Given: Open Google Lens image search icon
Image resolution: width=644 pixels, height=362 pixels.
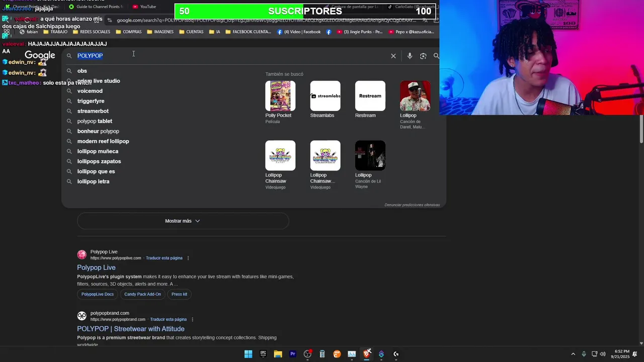Looking at the screenshot, I should point(423,56).
